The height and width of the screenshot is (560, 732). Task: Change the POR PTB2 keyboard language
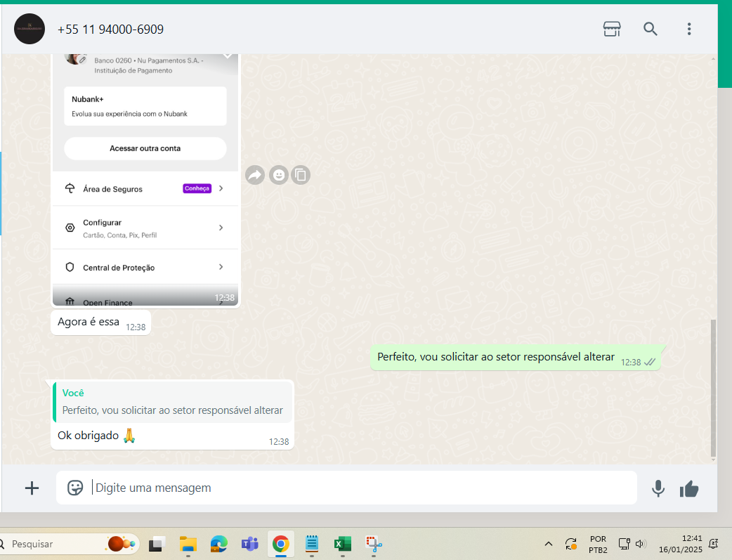(598, 544)
